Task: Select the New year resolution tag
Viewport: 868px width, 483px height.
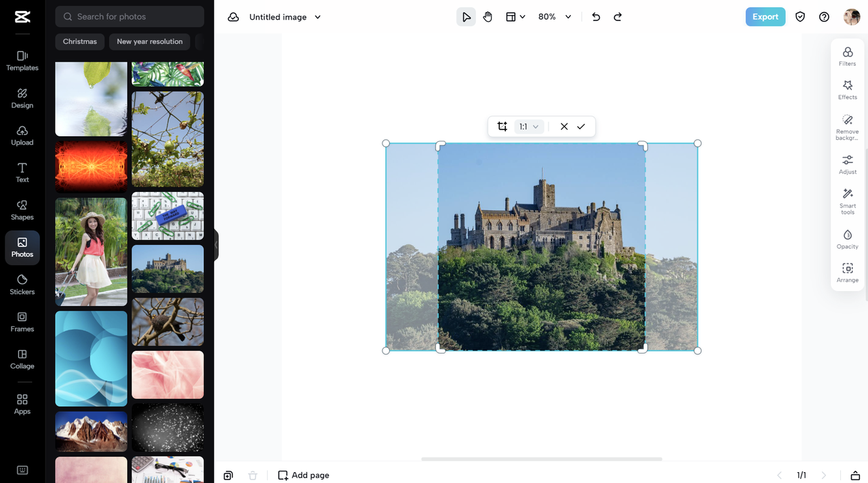Action: (150, 41)
